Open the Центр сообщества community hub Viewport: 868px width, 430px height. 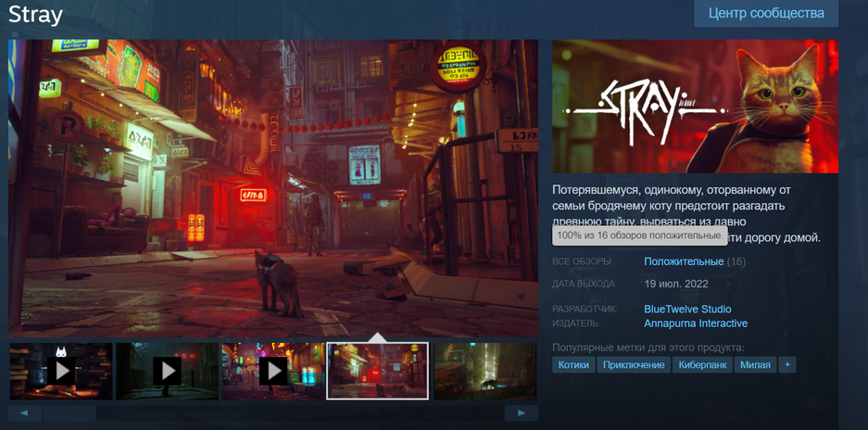pos(766,13)
